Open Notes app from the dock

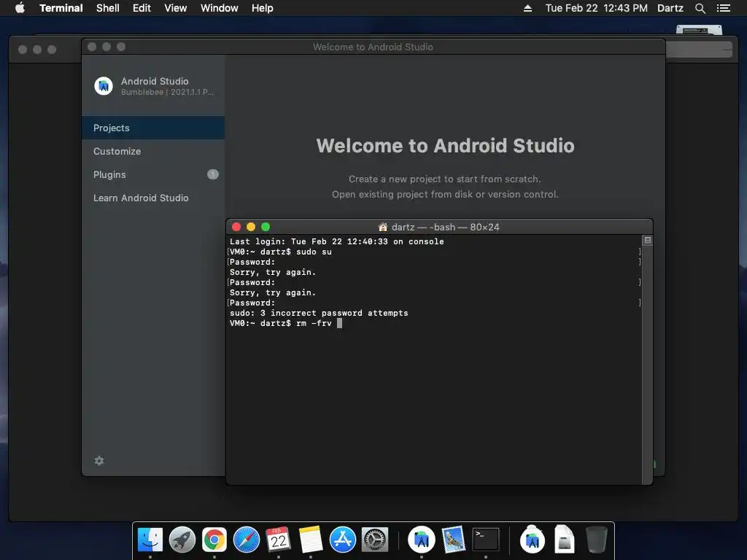[311, 540]
